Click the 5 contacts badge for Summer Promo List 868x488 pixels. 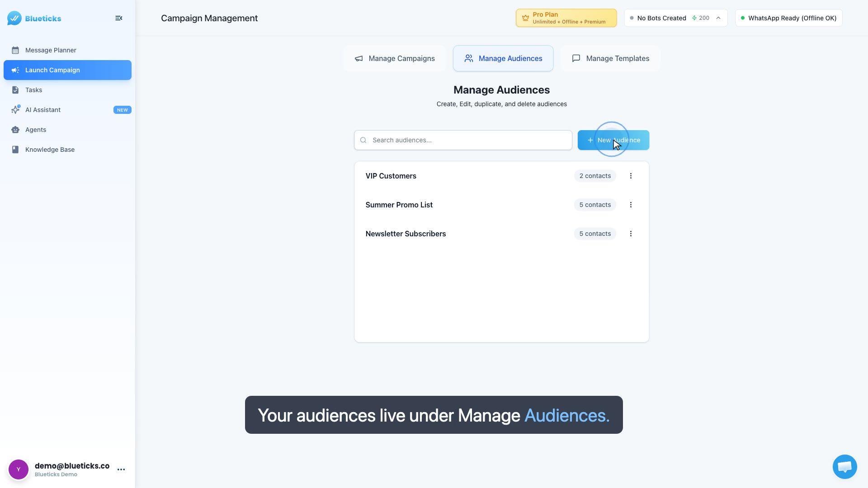coord(595,205)
